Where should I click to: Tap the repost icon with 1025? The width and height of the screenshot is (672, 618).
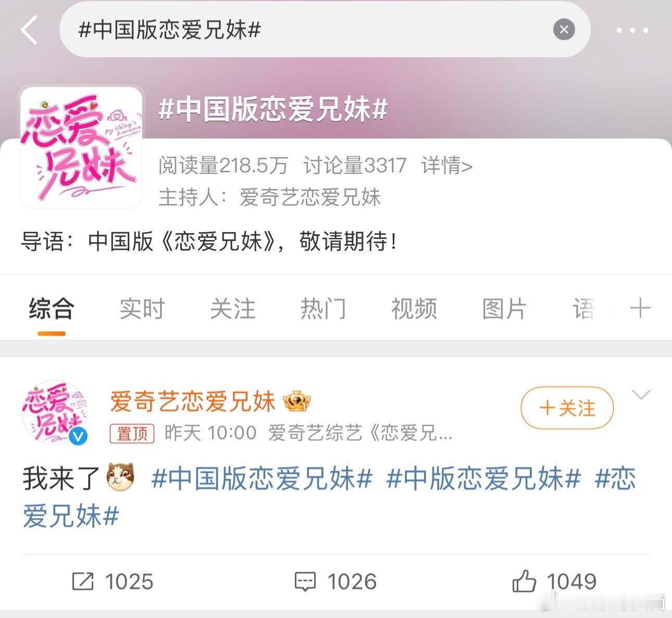[83, 582]
